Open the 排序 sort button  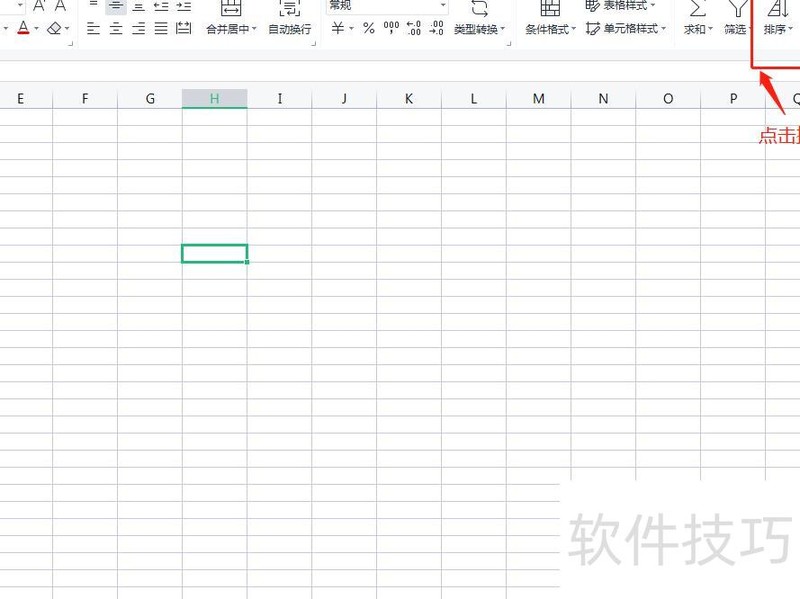click(778, 19)
